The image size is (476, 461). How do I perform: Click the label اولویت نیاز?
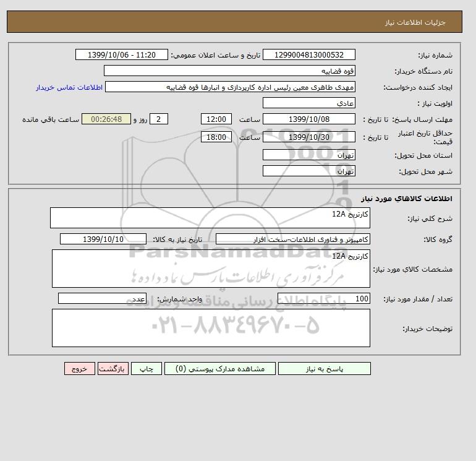[x=435, y=103]
